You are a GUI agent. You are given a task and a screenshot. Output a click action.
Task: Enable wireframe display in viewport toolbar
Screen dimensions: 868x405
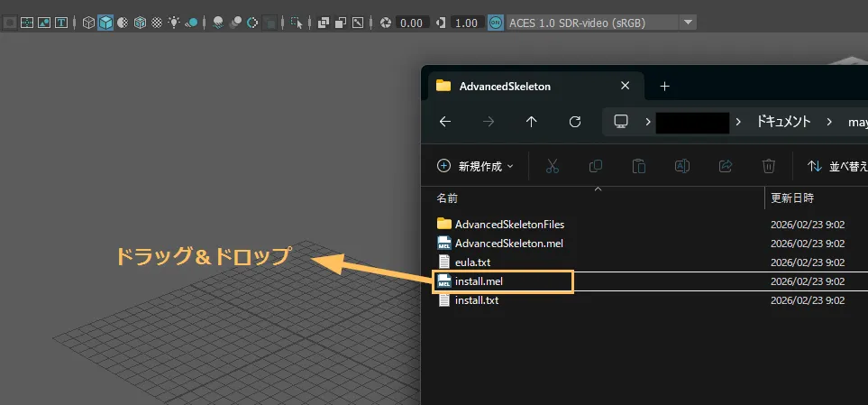coord(88,23)
